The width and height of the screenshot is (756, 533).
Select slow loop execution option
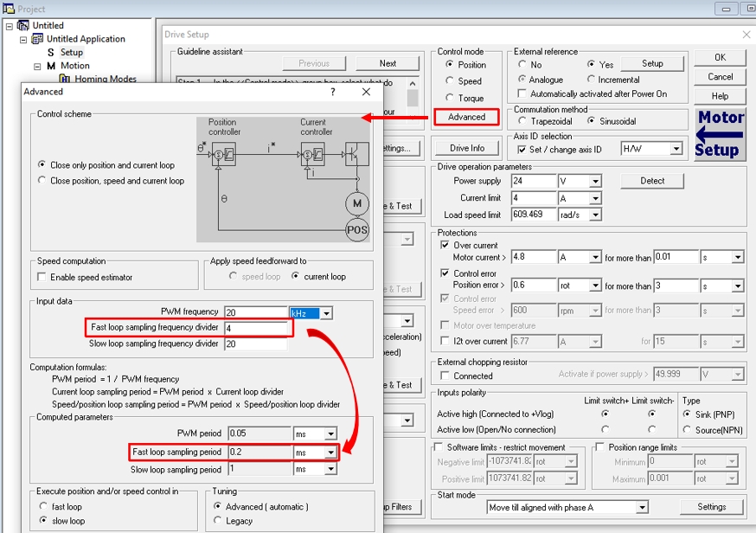pyautogui.click(x=43, y=520)
